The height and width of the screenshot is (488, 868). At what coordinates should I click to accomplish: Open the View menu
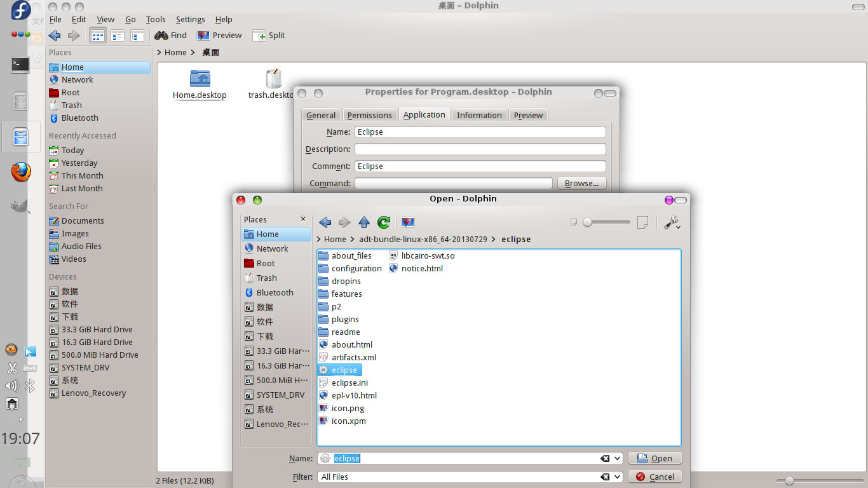tap(105, 20)
